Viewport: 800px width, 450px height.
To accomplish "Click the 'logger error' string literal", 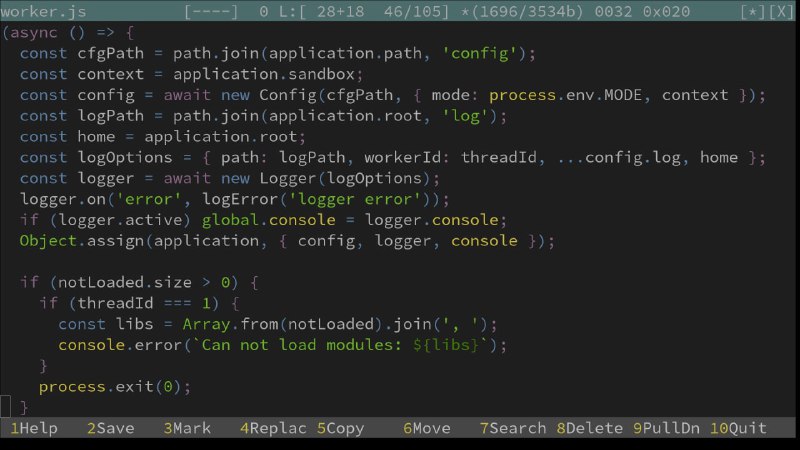I will [355, 199].
